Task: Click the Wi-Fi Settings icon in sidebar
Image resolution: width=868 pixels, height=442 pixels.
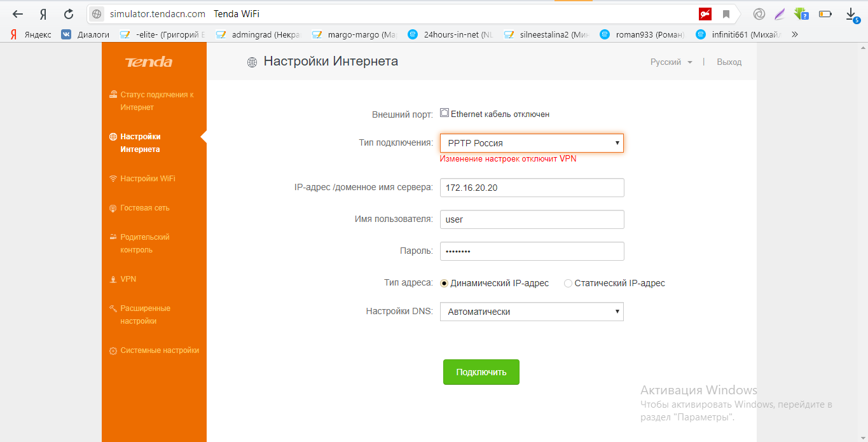Action: 113,179
